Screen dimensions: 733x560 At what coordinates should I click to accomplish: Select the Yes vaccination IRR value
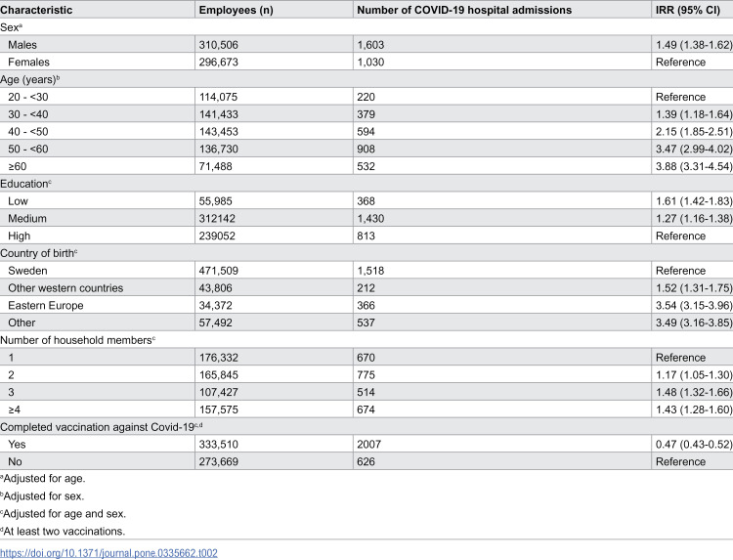point(693,444)
